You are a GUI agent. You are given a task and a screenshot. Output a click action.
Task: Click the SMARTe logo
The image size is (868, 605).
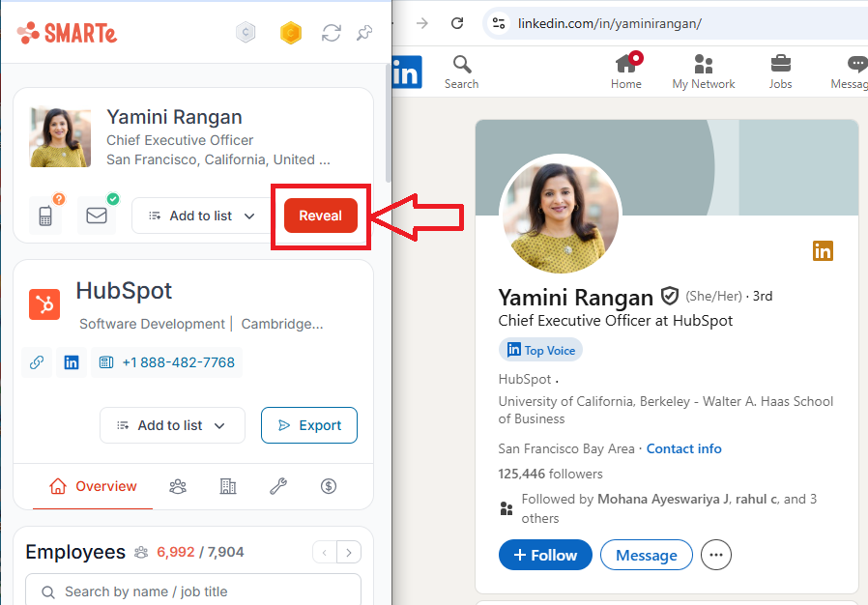point(67,33)
